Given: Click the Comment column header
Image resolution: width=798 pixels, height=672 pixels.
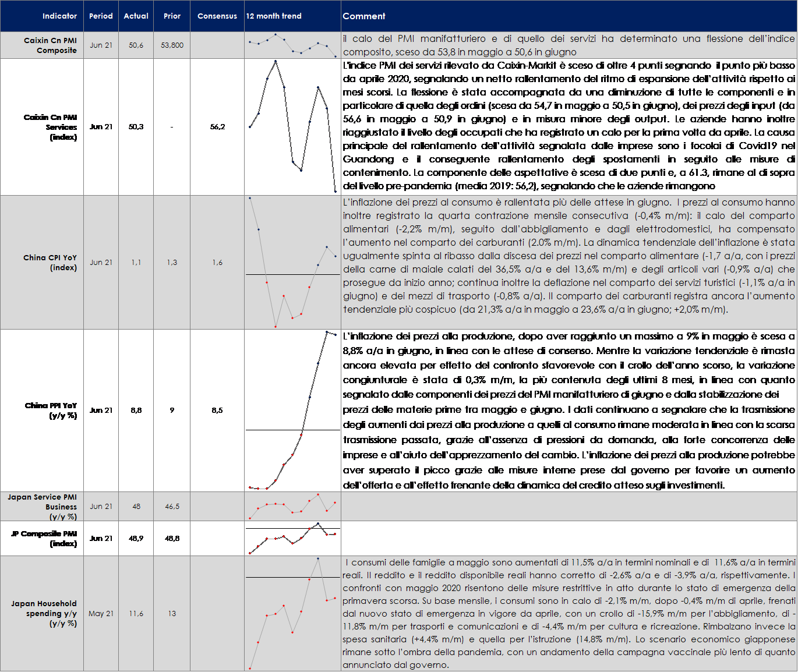Looking at the screenshot, I should 364,16.
